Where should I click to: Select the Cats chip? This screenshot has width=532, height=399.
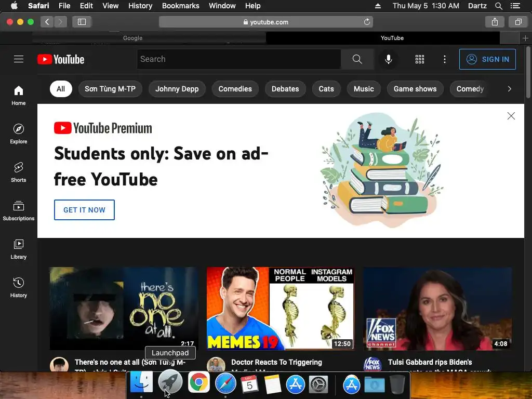tap(326, 89)
